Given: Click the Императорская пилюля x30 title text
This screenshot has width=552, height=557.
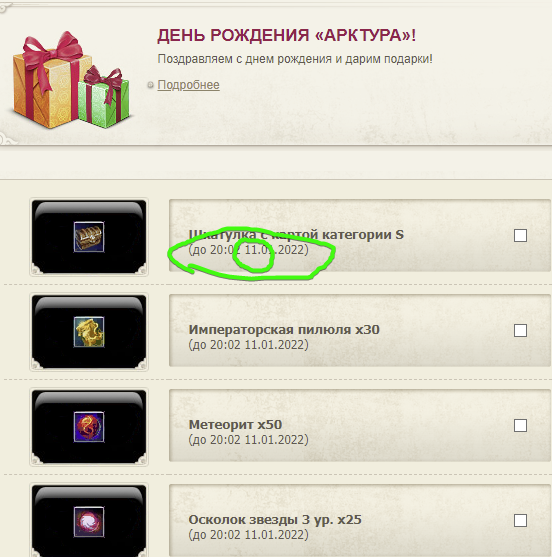Looking at the screenshot, I should [284, 330].
